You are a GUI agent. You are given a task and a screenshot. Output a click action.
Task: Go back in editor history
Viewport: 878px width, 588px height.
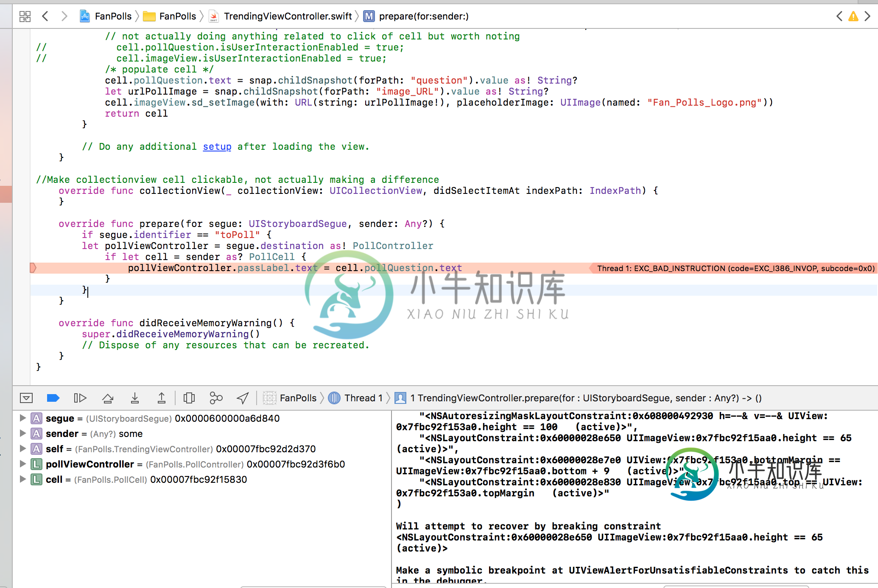(x=45, y=17)
